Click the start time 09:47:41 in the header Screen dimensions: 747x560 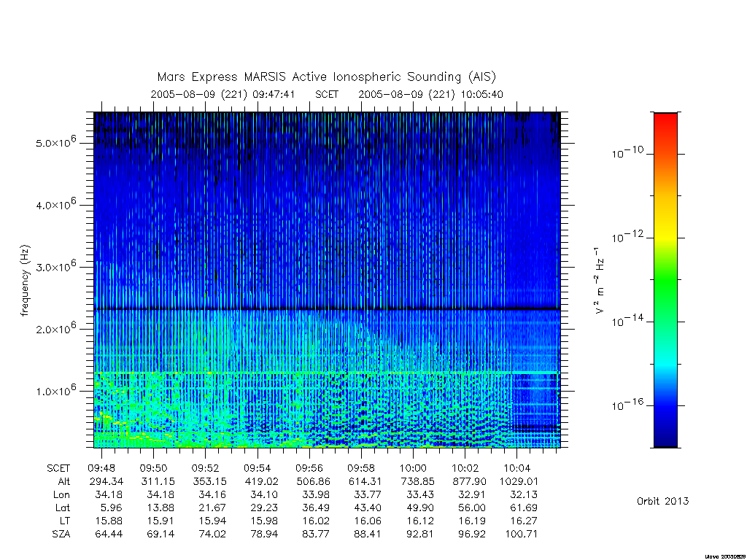pos(274,94)
